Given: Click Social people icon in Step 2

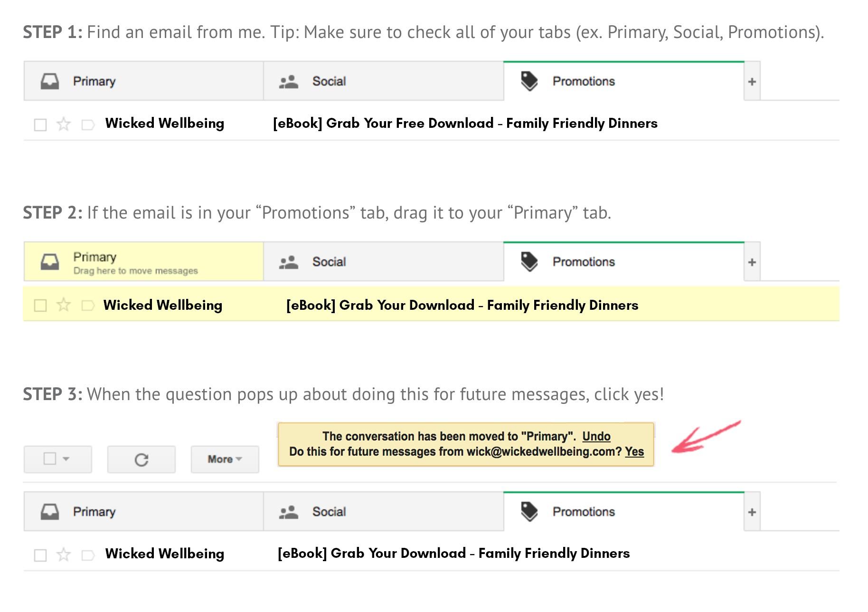Looking at the screenshot, I should pyautogui.click(x=288, y=262).
